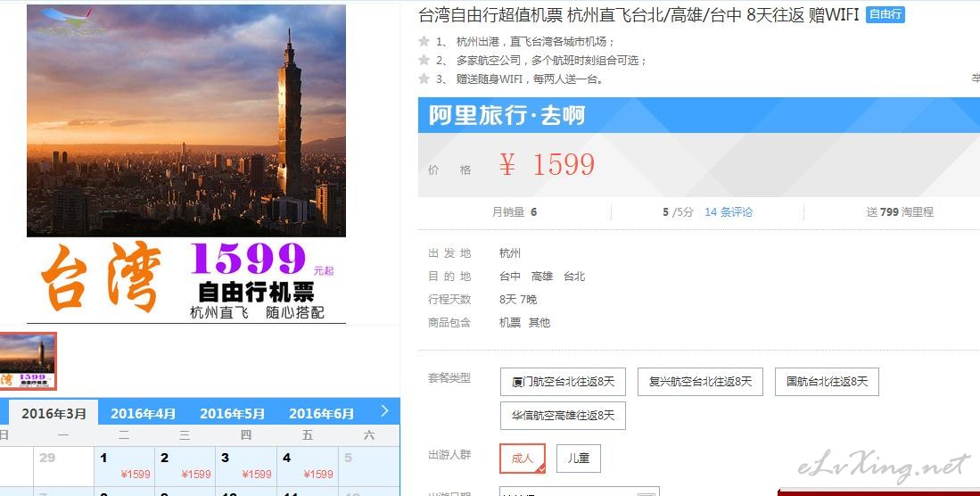Click the blue 自由行 tag badge

coord(885,14)
